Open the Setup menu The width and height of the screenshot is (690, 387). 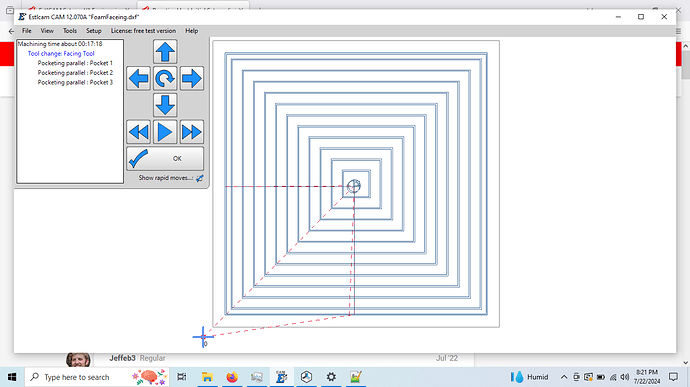pyautogui.click(x=93, y=31)
